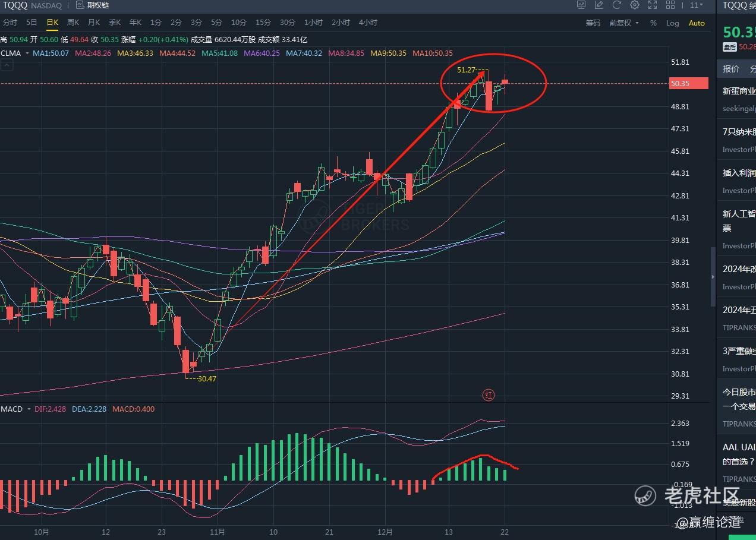This screenshot has width=756, height=540.
Task: Click the red 50.35 current price tag
Action: [x=688, y=84]
